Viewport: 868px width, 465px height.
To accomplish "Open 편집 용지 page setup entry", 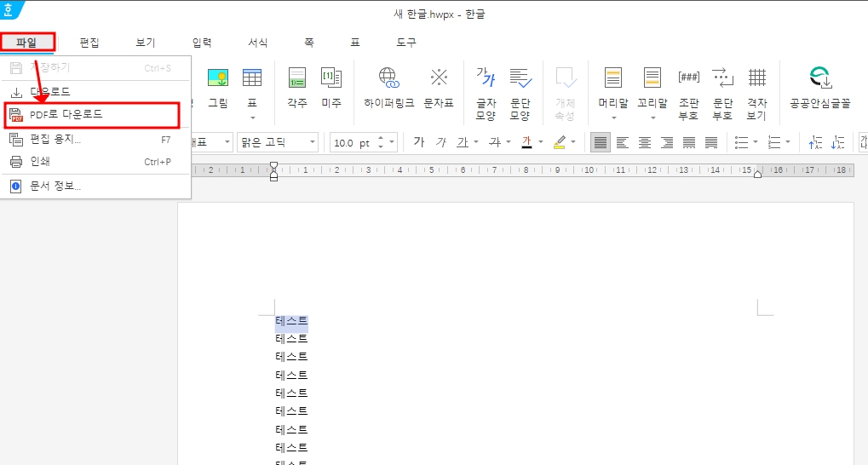I will pos(95,140).
